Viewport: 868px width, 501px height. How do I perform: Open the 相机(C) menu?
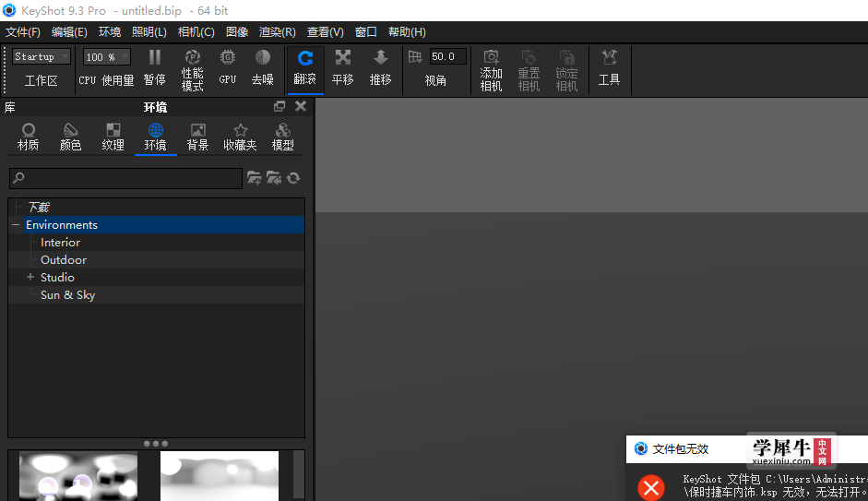coord(196,32)
